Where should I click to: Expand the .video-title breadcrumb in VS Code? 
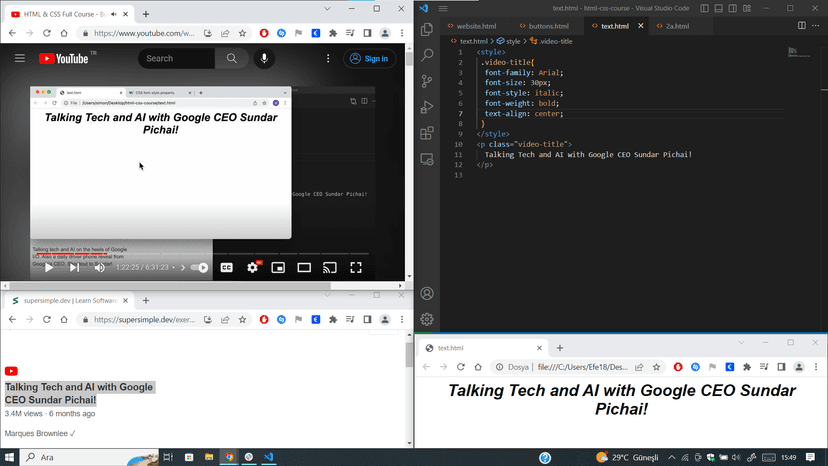click(x=555, y=41)
